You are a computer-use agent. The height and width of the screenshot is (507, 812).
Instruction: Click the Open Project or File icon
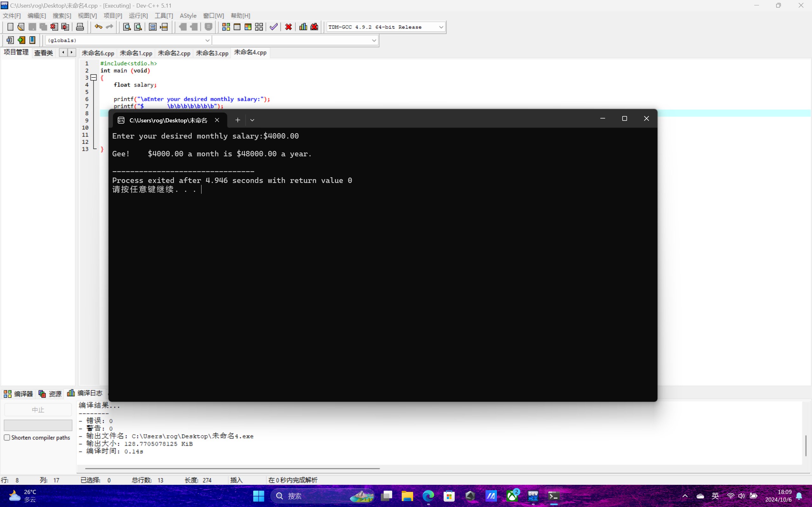pos(21,27)
